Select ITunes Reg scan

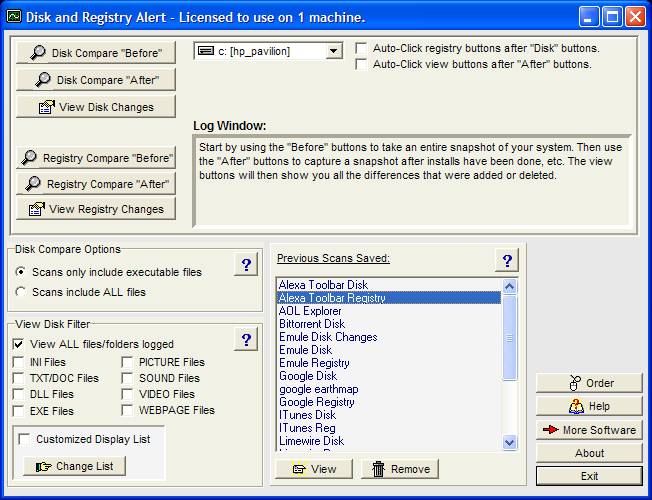tap(389, 428)
